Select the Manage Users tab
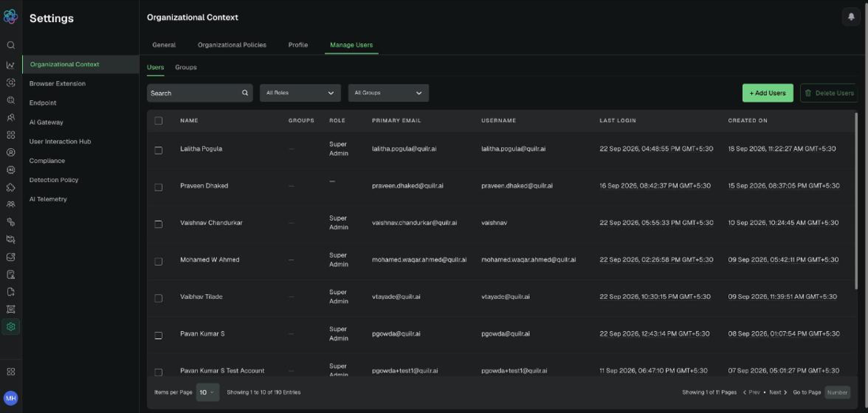This screenshot has height=413, width=868. pyautogui.click(x=351, y=45)
